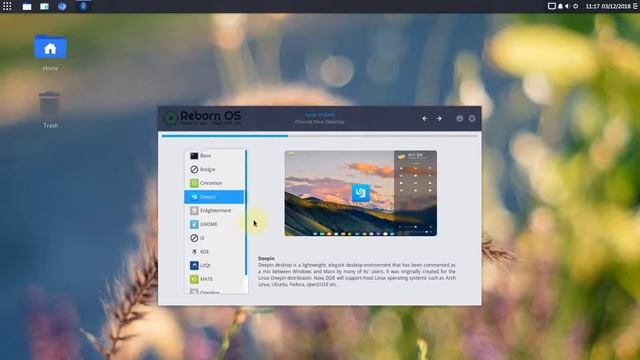
Task: Select GNOME from the desktop list
Action: (x=214, y=224)
